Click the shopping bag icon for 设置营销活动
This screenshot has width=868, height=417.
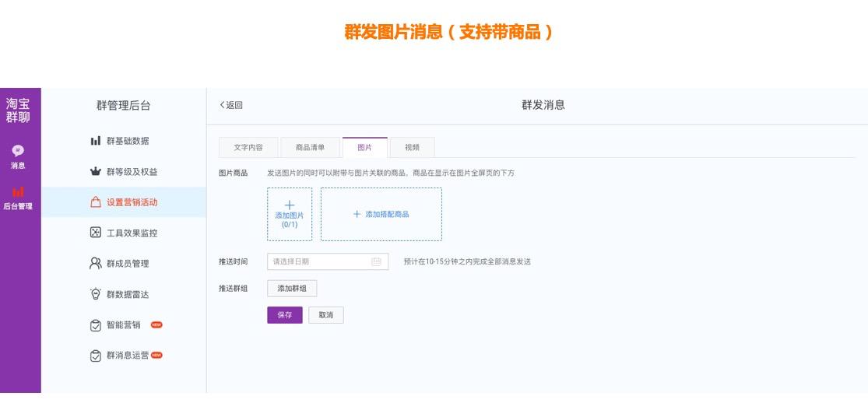(95, 201)
